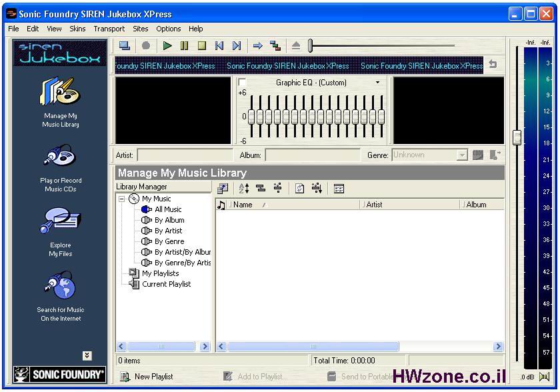Image resolution: width=560 pixels, height=392 pixels.
Task: Expand the sidebar with the double-chevron button
Action: click(87, 355)
